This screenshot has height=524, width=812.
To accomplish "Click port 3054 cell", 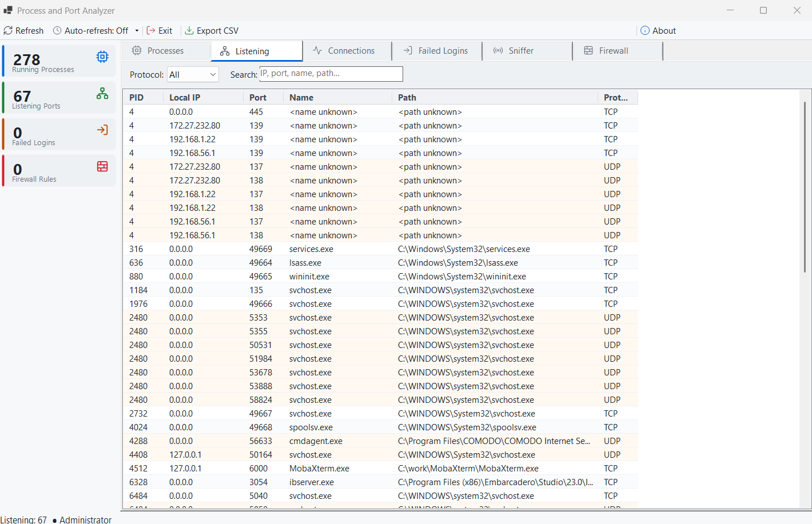I will click(258, 482).
